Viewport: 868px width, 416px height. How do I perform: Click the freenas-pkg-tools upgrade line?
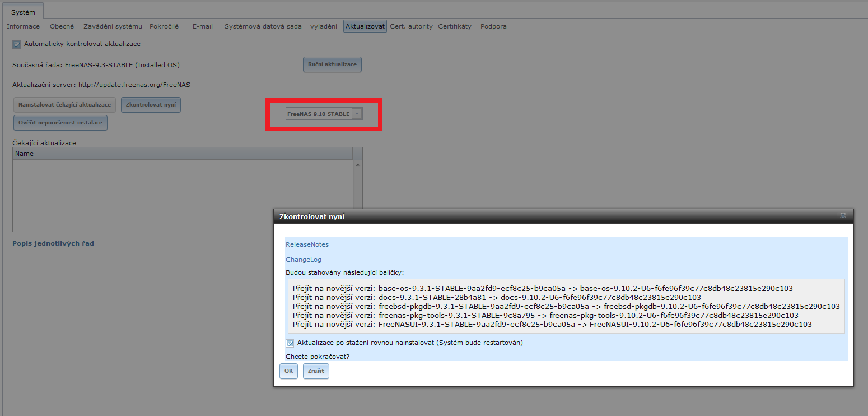coord(545,315)
